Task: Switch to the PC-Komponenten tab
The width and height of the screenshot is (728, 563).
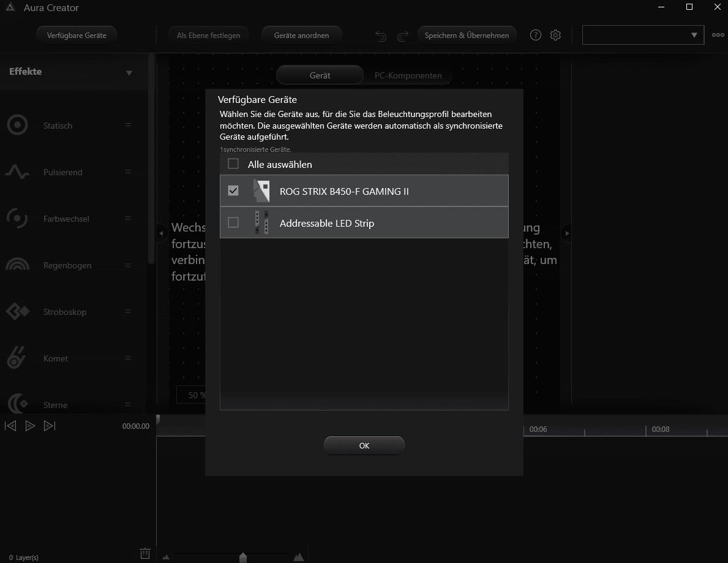Action: pos(408,75)
